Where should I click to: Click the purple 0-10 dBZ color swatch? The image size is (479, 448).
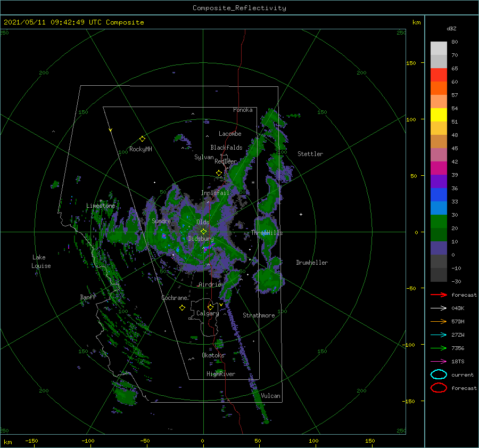(439, 248)
